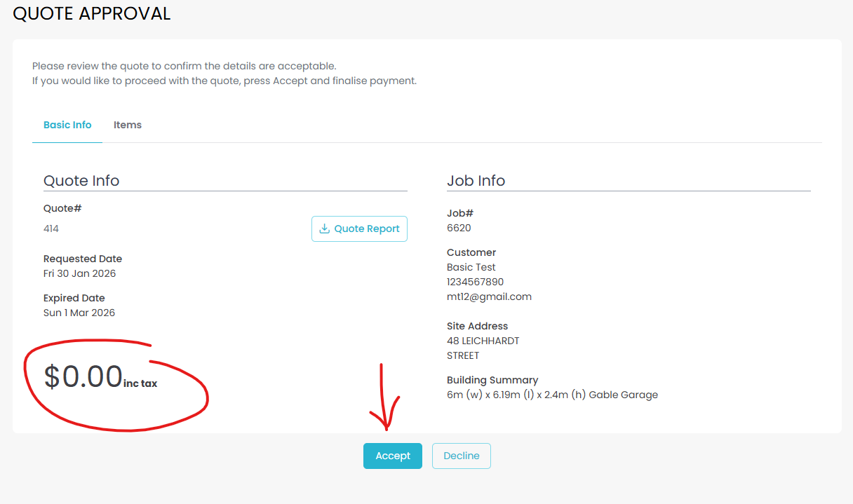
Task: Click the site address 48 LEICHHARDT
Action: (x=483, y=341)
